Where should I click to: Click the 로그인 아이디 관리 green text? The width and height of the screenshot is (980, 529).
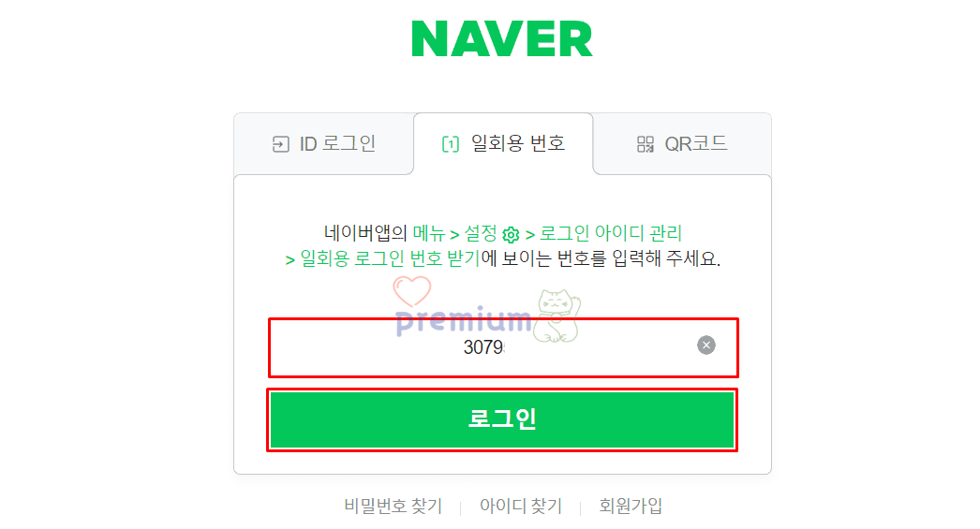coord(611,233)
